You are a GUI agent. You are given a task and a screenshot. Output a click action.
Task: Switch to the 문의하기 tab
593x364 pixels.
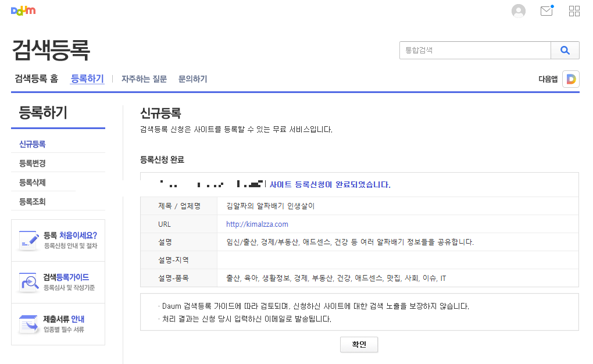click(192, 78)
